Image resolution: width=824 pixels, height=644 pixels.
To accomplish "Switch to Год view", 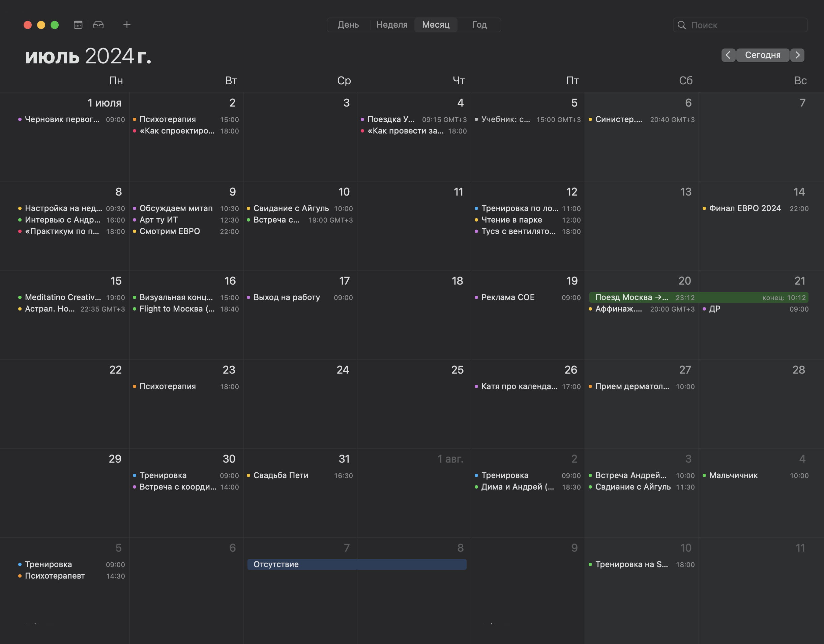I will [479, 25].
